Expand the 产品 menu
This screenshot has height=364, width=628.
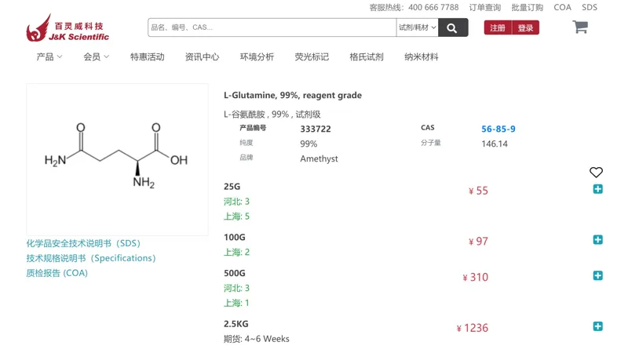pyautogui.click(x=49, y=56)
